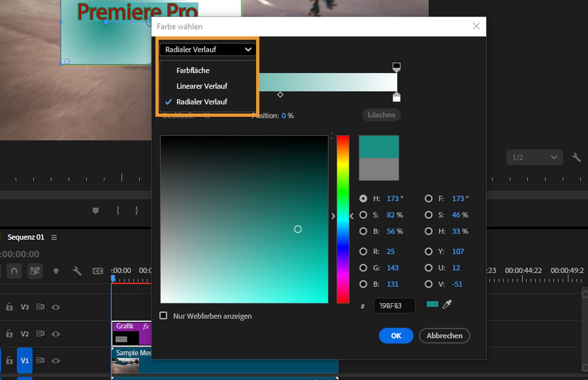Select the S radio button beside 46 %
This screenshot has width=588, height=380.
tap(429, 215)
